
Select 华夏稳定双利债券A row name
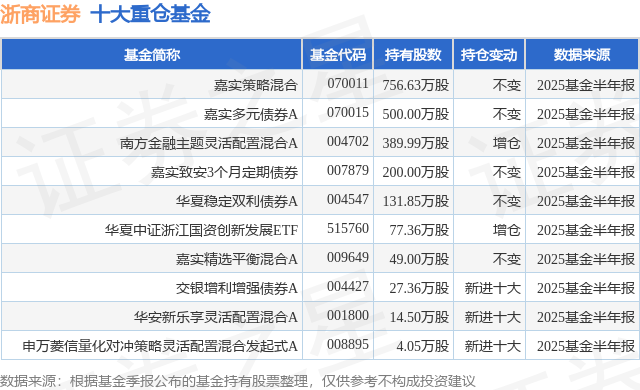pos(237,201)
